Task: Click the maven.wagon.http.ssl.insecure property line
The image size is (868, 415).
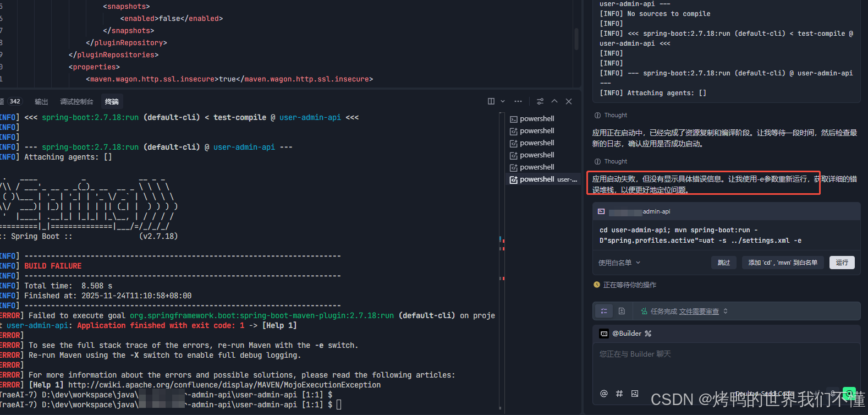Action: point(229,79)
